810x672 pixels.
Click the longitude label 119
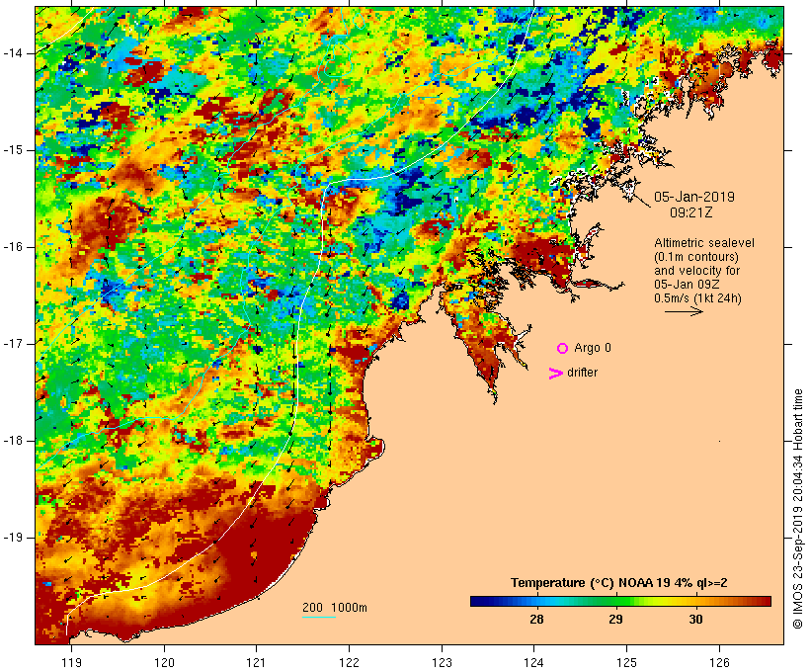click(x=71, y=662)
